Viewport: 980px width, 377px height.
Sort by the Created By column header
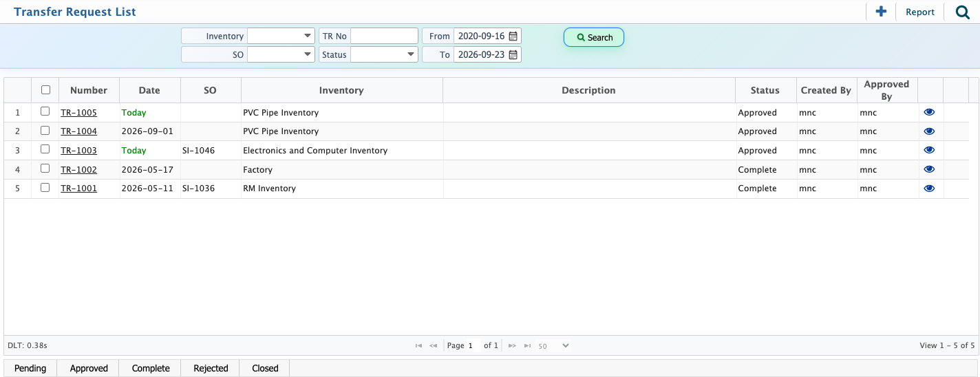pos(826,90)
